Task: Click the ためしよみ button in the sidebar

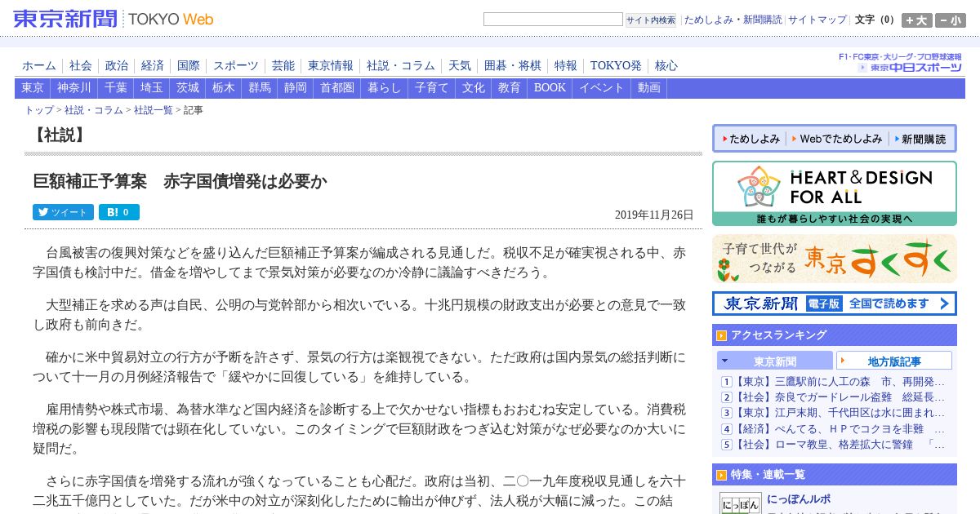Action: click(x=750, y=139)
